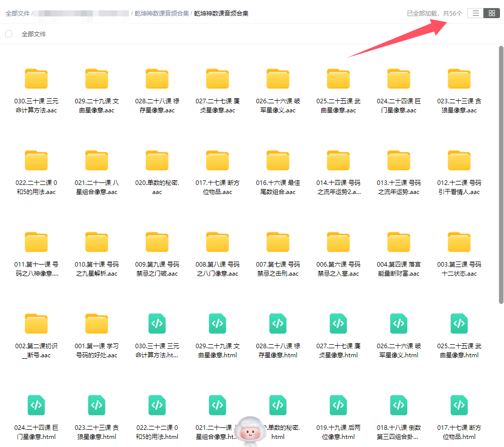Open HTML file 026.二十六课 破军星像义

pyautogui.click(x=399, y=324)
